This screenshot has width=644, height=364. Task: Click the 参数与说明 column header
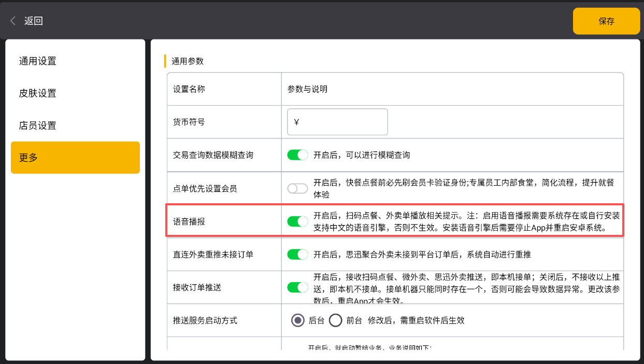(x=307, y=89)
